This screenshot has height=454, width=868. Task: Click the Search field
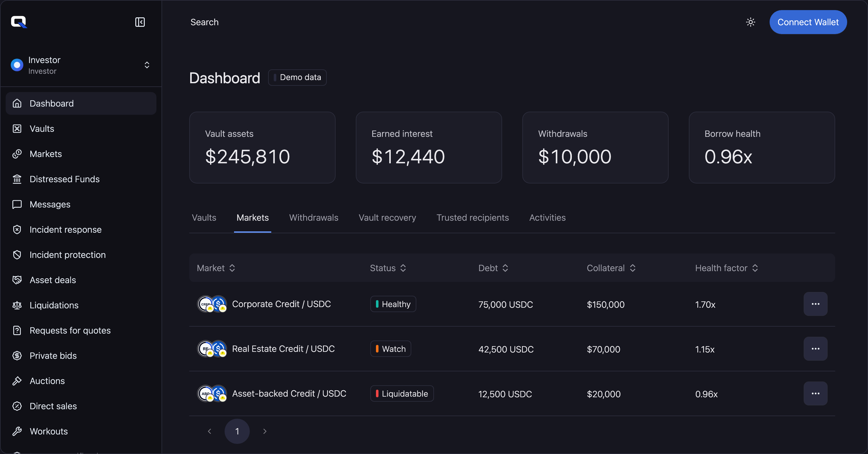click(204, 22)
